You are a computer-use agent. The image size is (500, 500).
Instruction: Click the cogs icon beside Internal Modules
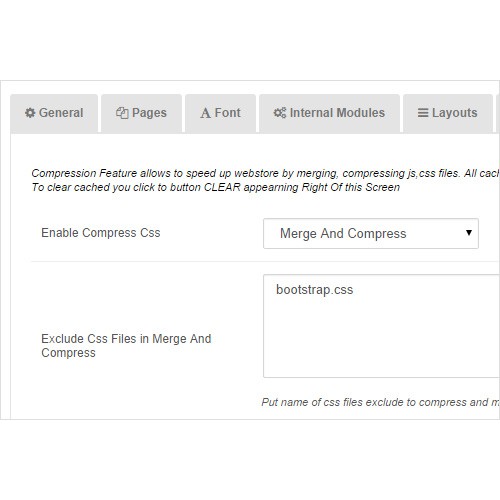click(280, 113)
